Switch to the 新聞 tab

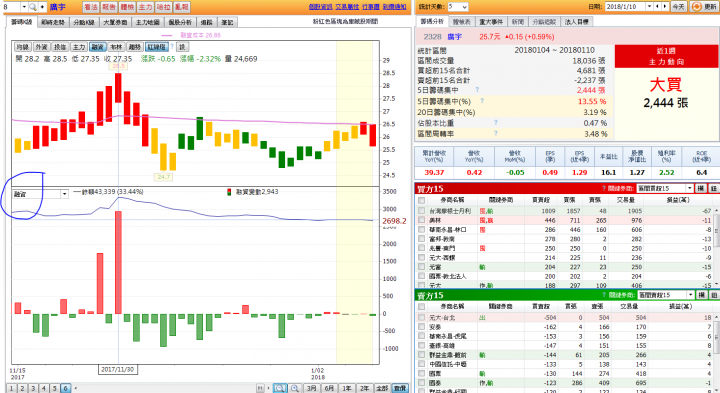pyautogui.click(x=518, y=22)
